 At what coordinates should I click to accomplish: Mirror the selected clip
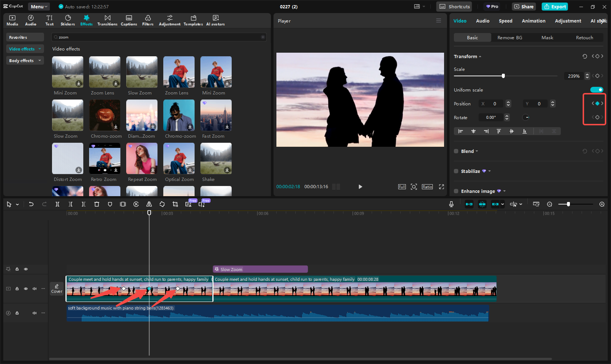(149, 204)
